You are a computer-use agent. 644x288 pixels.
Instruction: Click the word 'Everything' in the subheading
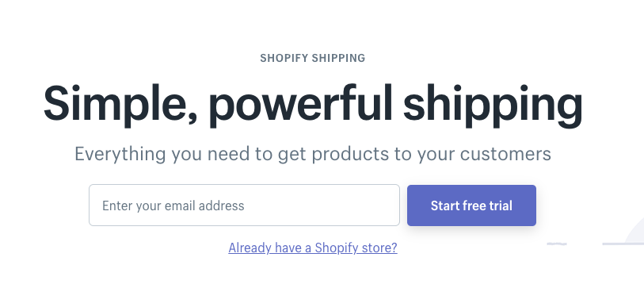pos(120,156)
